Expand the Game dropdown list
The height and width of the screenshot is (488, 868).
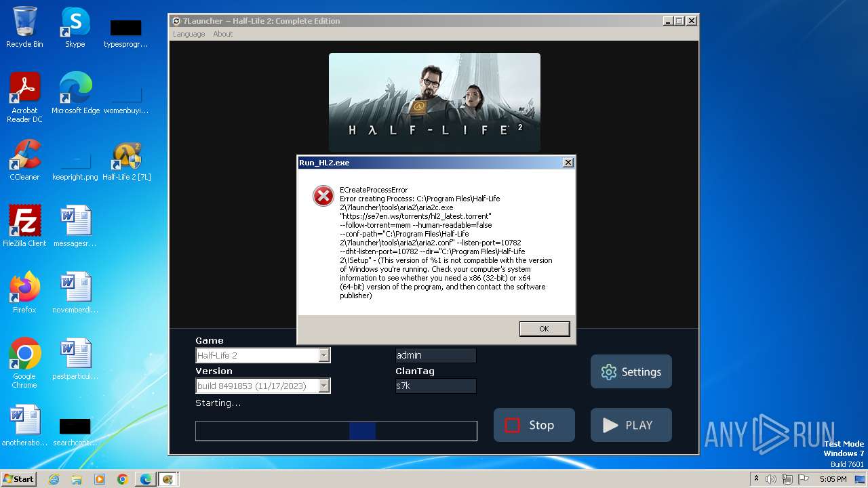tap(324, 355)
